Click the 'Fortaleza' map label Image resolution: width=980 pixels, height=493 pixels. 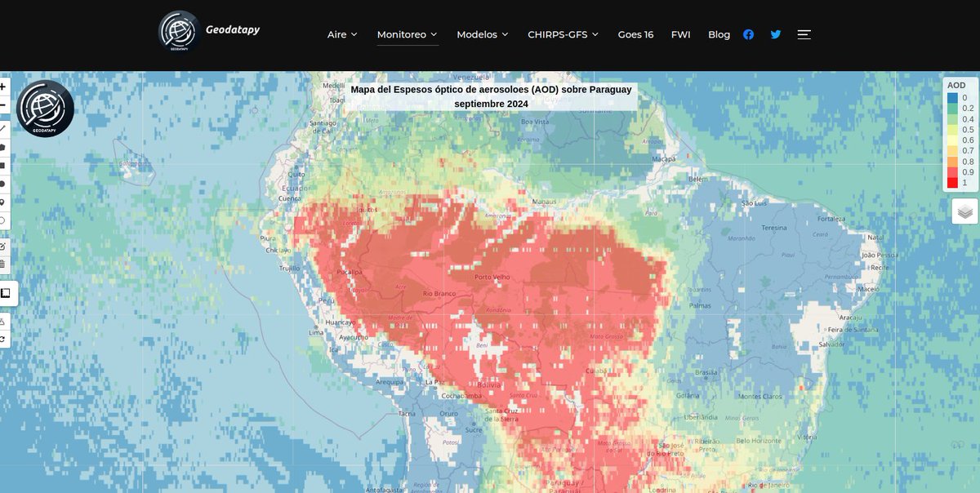(x=831, y=219)
